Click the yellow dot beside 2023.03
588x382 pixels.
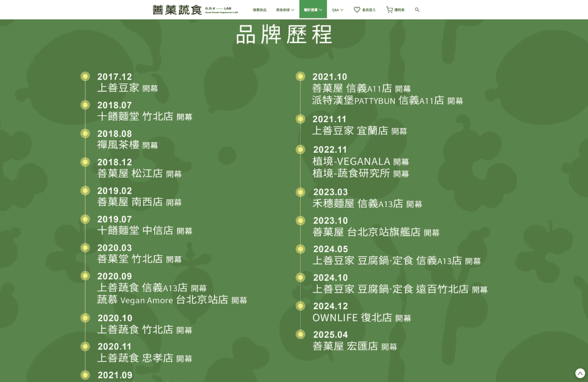pyautogui.click(x=300, y=191)
